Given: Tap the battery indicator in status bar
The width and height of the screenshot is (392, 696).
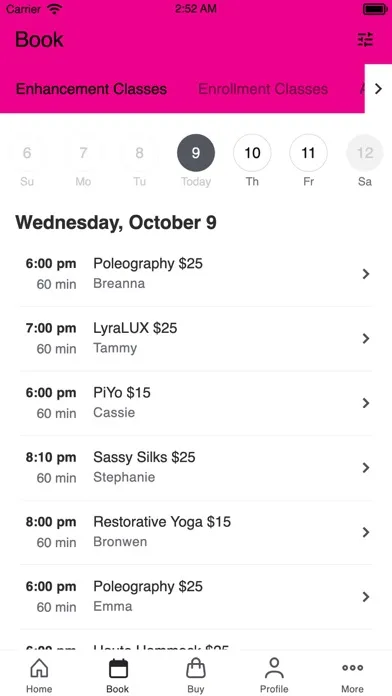Looking at the screenshot, I should coord(375,9).
